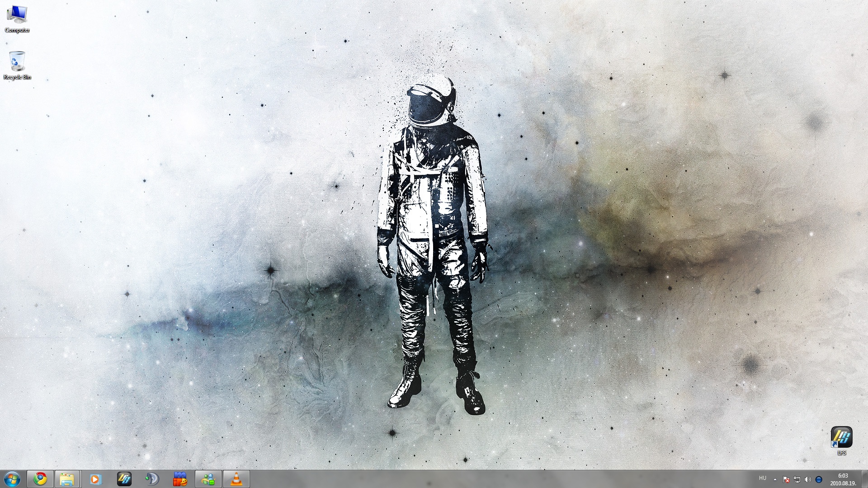Click the Show desktop strip
Image resolution: width=868 pixels, height=488 pixels.
(x=865, y=479)
